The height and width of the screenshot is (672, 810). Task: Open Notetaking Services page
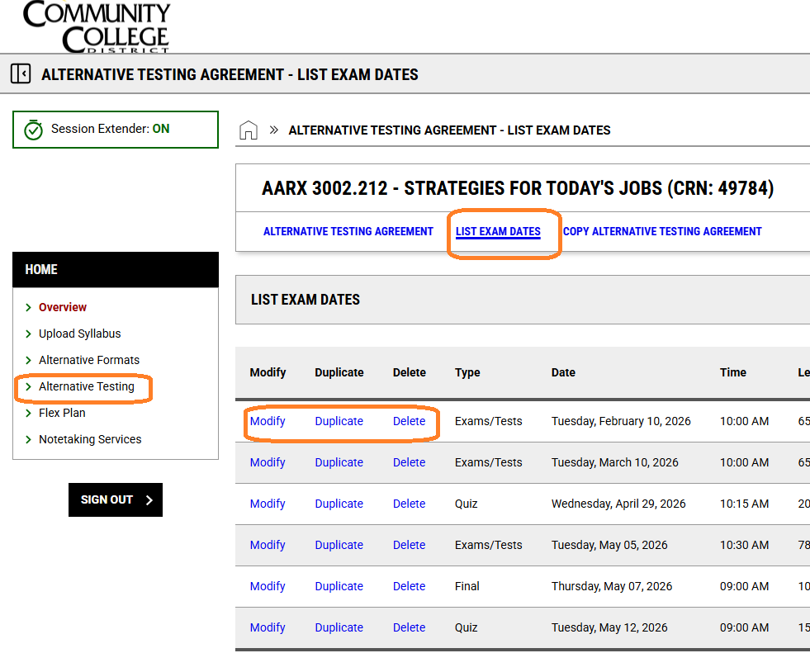(x=90, y=439)
